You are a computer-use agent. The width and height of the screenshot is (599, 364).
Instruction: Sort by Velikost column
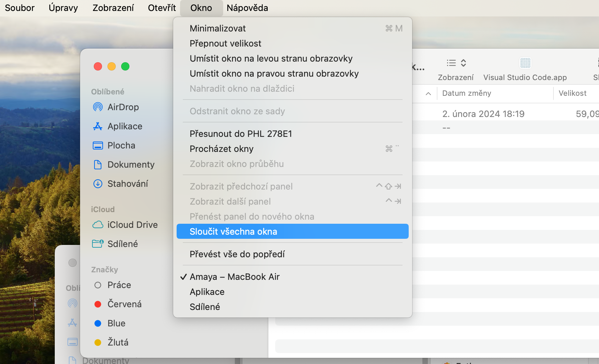(572, 93)
